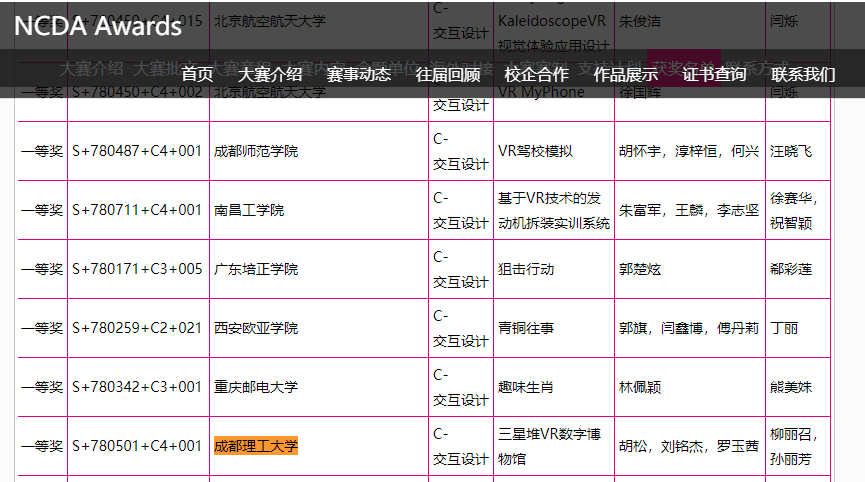Click entry code S+780487+C4+001
The height and width of the screenshot is (482, 865).
(x=137, y=151)
